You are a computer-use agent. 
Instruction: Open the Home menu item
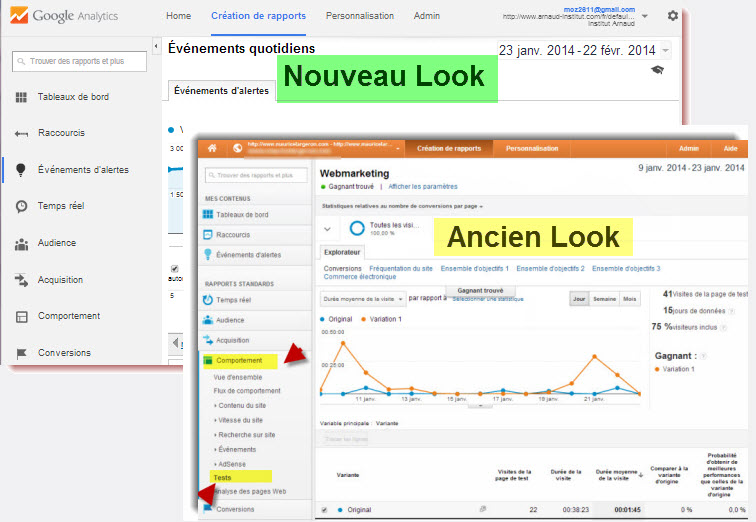tap(178, 16)
